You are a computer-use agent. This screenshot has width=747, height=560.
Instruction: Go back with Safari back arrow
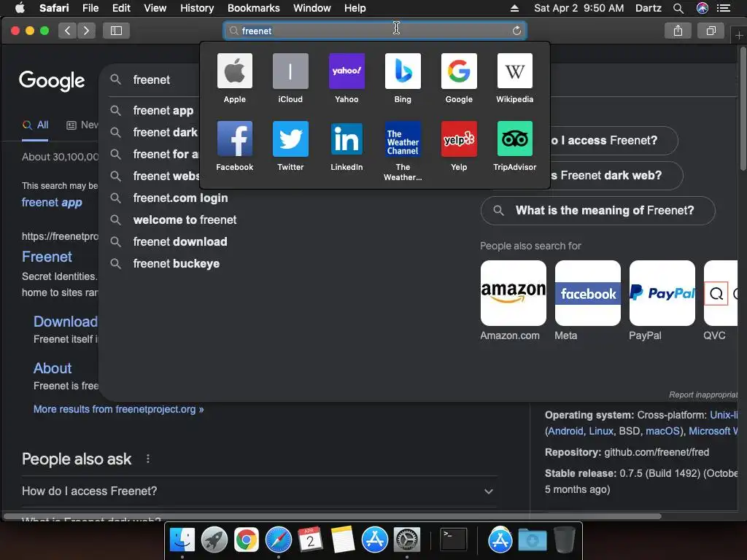point(68,31)
